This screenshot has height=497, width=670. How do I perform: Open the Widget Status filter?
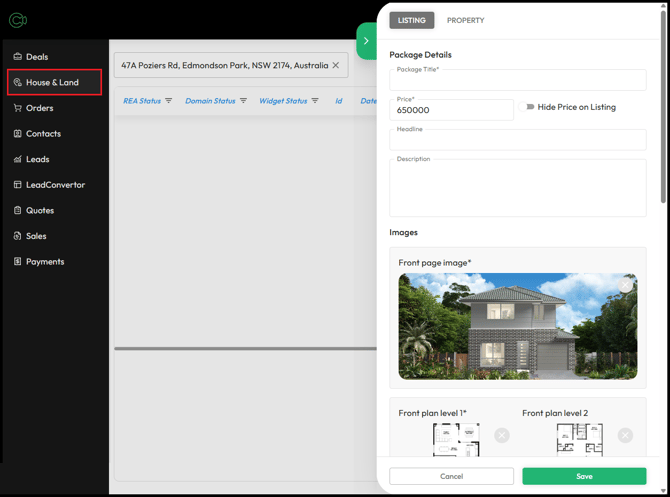tap(315, 100)
